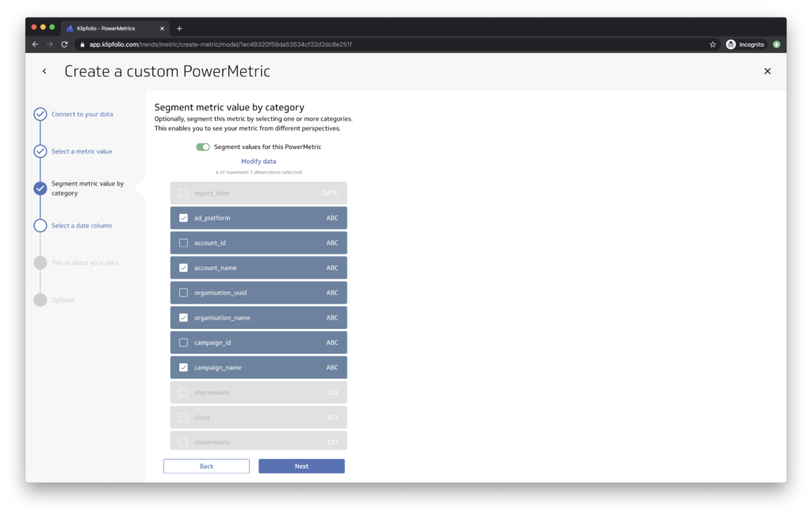Click the Select a metric value step circle
The height and width of the screenshot is (516, 812).
pos(40,151)
